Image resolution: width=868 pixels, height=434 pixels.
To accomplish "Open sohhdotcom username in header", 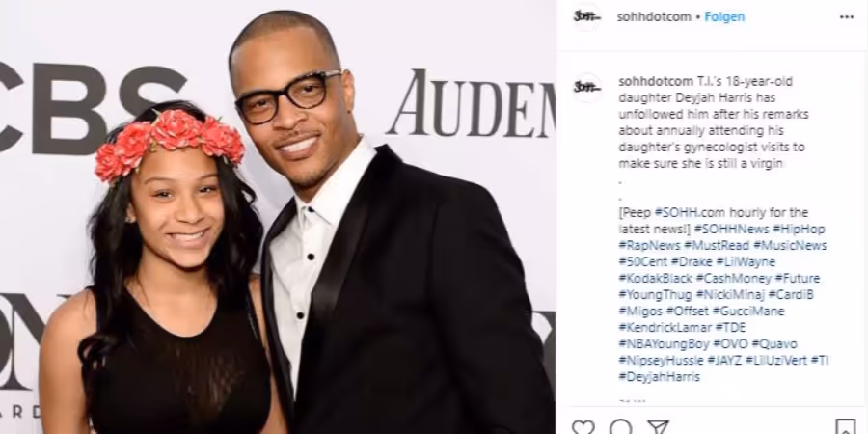I will [x=654, y=17].
